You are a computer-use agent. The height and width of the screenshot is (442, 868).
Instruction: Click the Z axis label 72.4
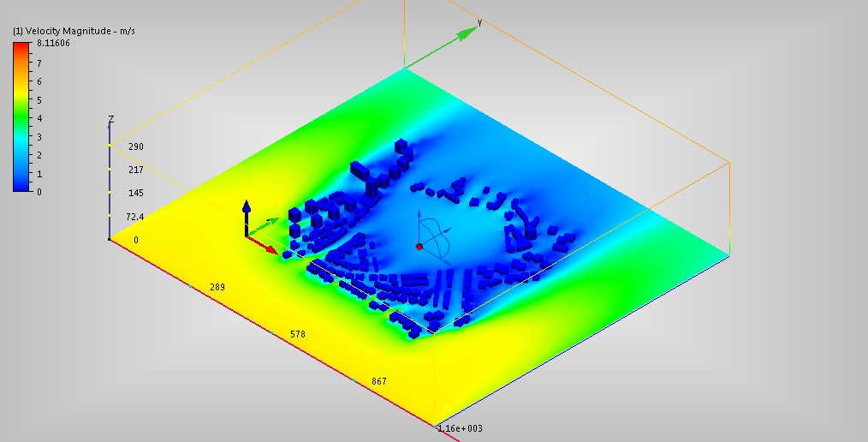pos(134,217)
